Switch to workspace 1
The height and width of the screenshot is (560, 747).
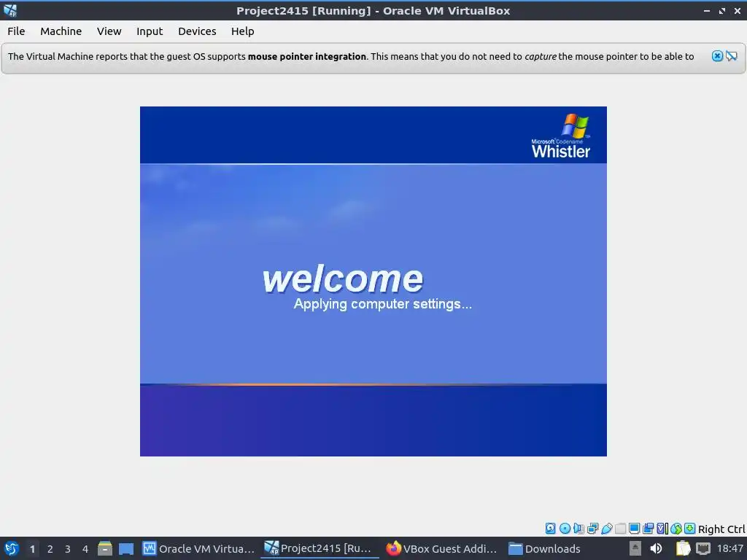(32, 549)
